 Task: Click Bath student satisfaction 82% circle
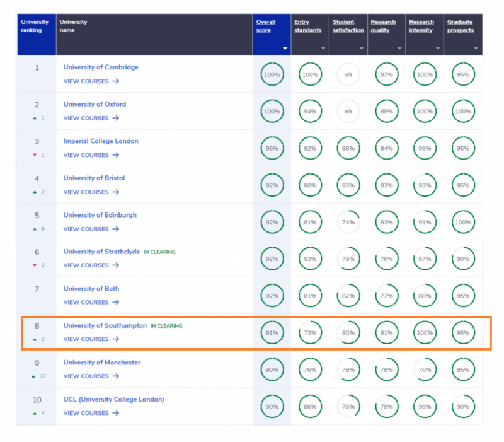click(348, 296)
